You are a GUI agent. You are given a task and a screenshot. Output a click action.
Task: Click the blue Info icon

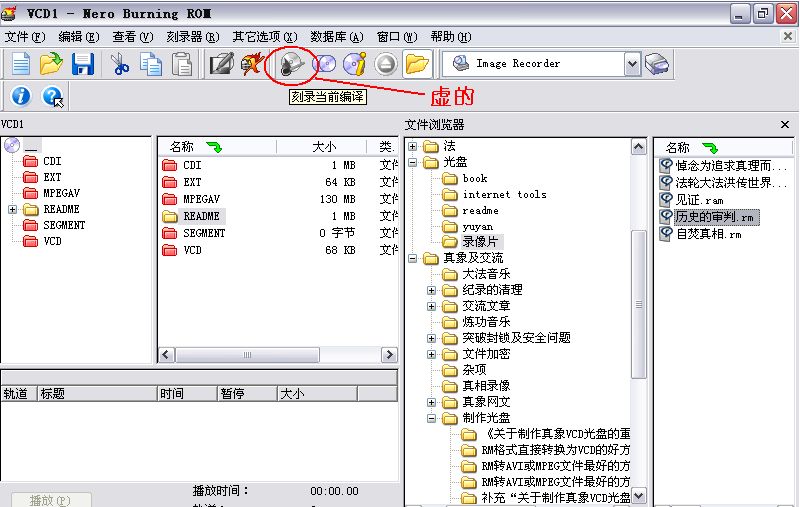point(21,97)
